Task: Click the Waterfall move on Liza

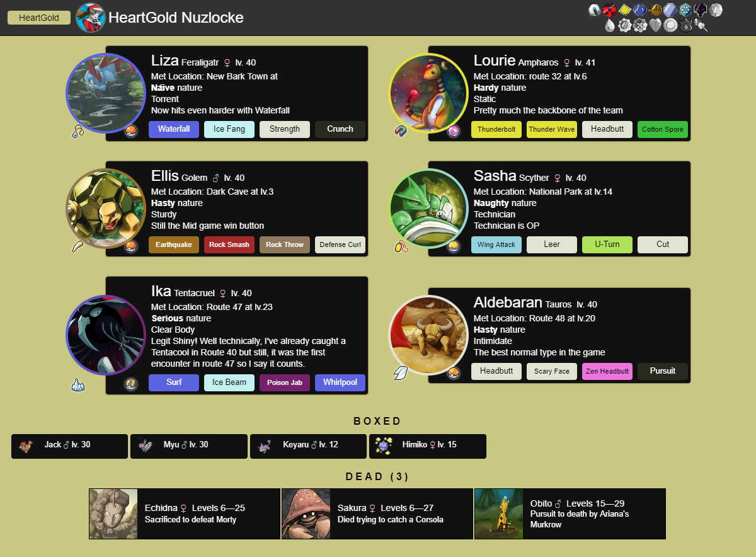Action: click(x=174, y=129)
